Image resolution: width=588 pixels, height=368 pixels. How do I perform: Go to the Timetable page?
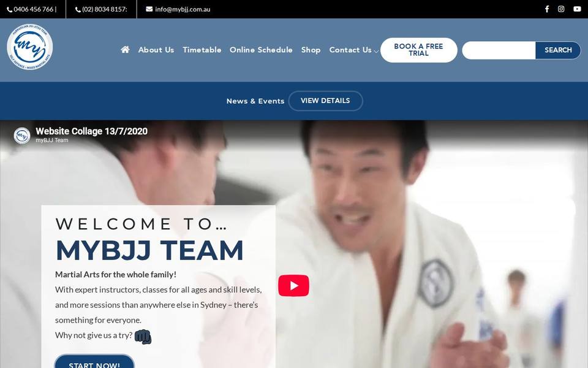[x=202, y=50]
